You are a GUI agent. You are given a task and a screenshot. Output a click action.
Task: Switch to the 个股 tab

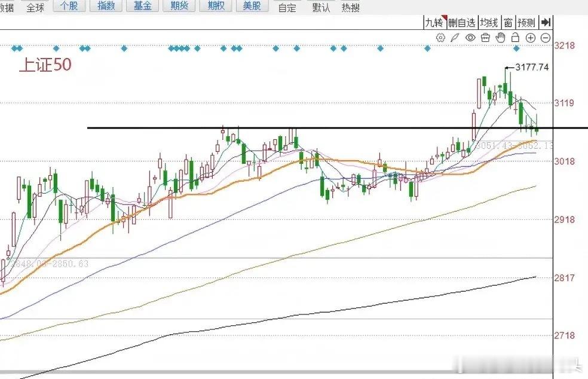(x=69, y=5)
